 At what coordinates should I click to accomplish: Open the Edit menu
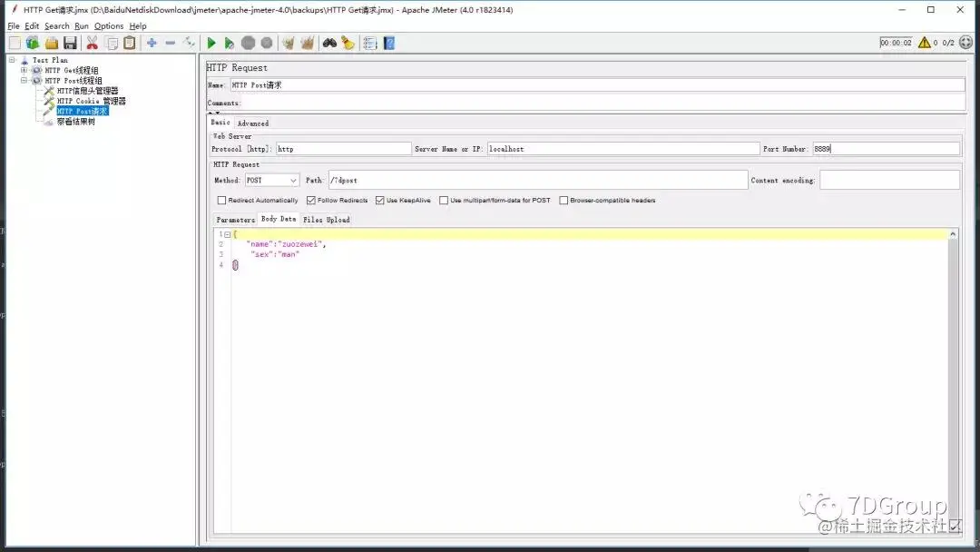pyautogui.click(x=32, y=25)
